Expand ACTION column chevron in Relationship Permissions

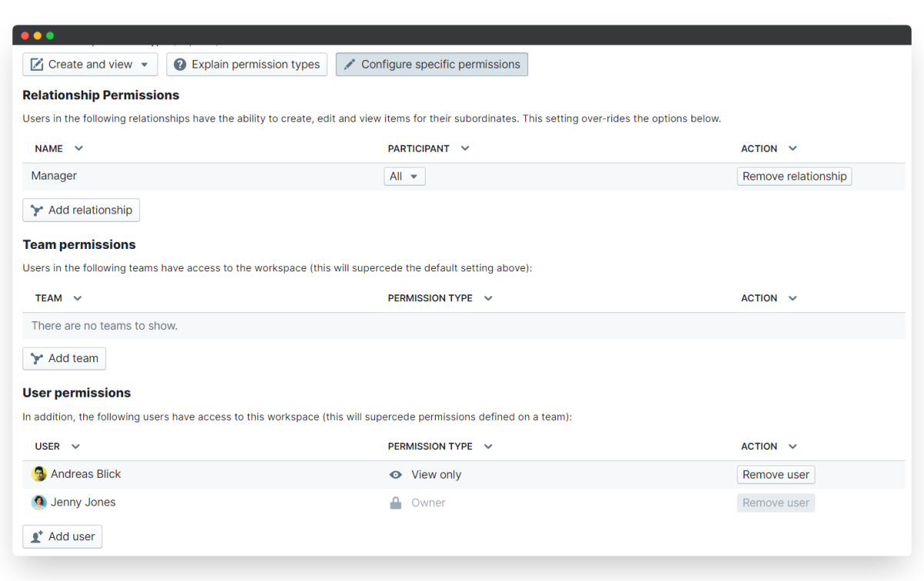tap(793, 149)
